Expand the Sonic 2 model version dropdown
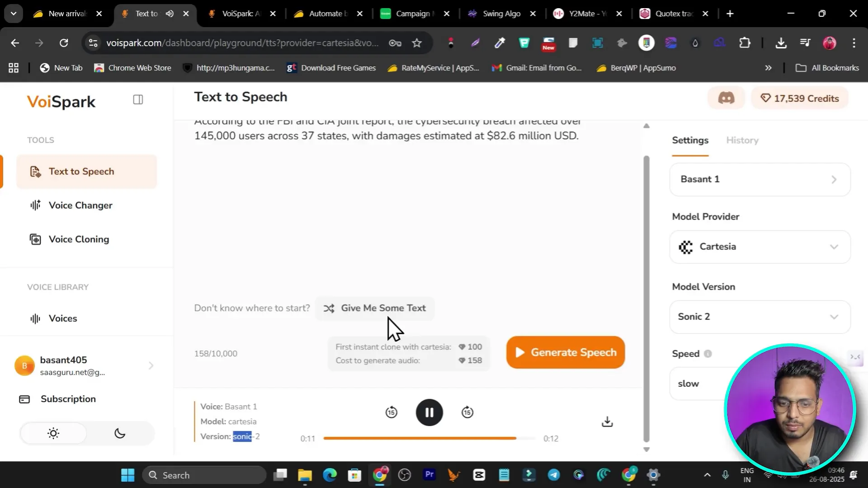Viewport: 868px width, 488px height. click(759, 317)
